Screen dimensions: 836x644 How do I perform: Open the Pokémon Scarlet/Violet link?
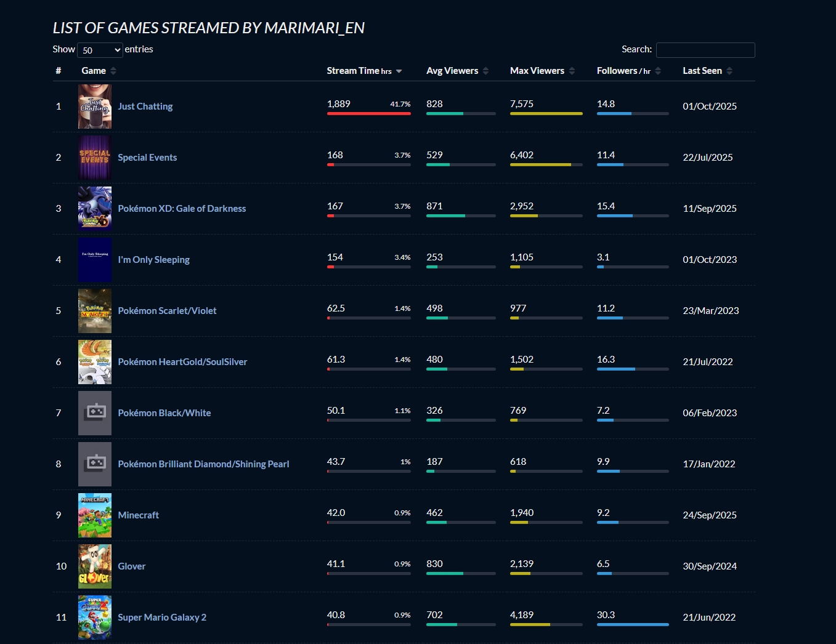coord(167,311)
